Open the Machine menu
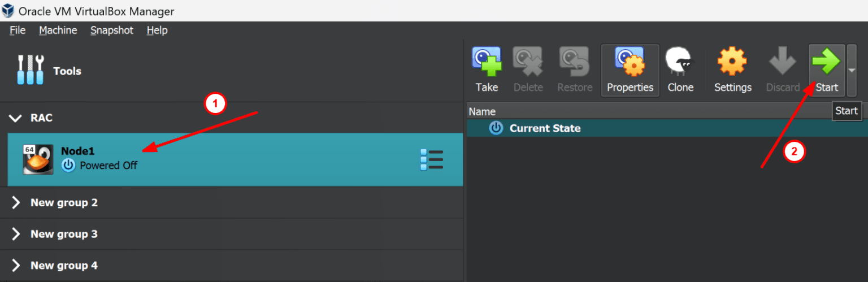The height and width of the screenshot is (282, 868). (58, 31)
